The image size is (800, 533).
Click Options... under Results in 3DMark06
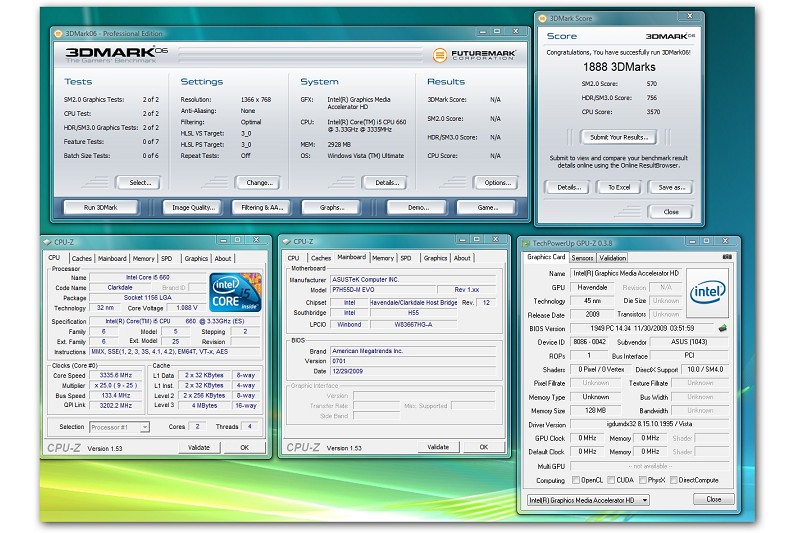496,183
